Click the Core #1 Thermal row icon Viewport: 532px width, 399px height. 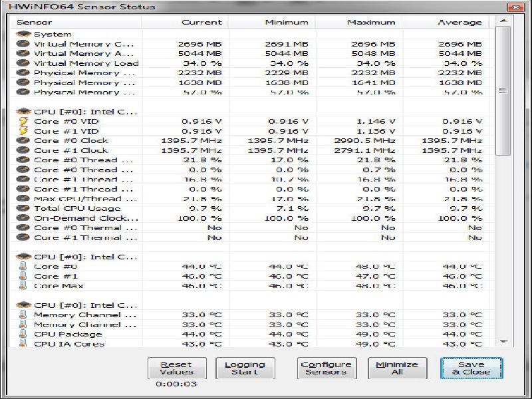point(23,237)
